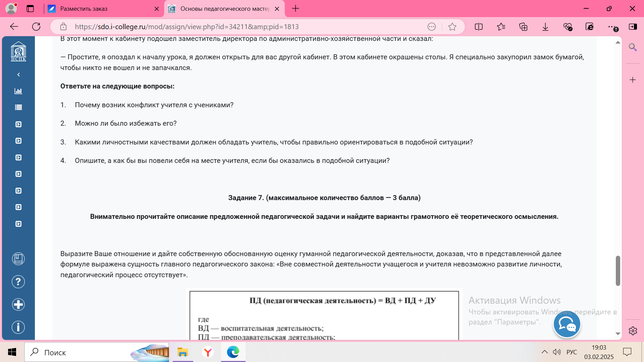Expand the system tray hidden icons
The image size is (644, 362).
point(544,352)
